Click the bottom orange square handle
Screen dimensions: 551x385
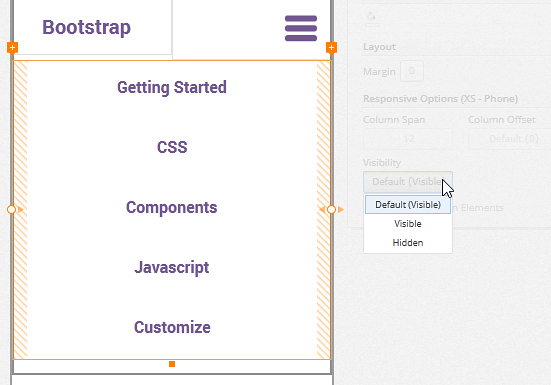click(x=172, y=364)
